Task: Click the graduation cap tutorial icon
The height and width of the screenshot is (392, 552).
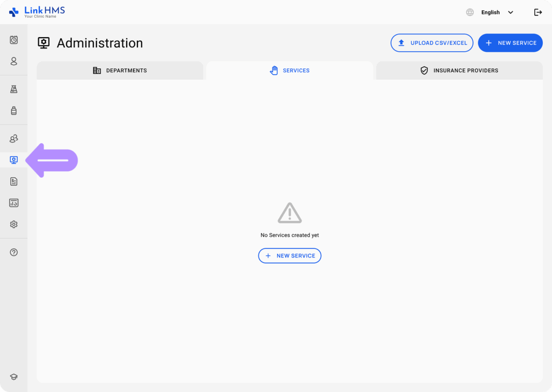Action: [13, 377]
